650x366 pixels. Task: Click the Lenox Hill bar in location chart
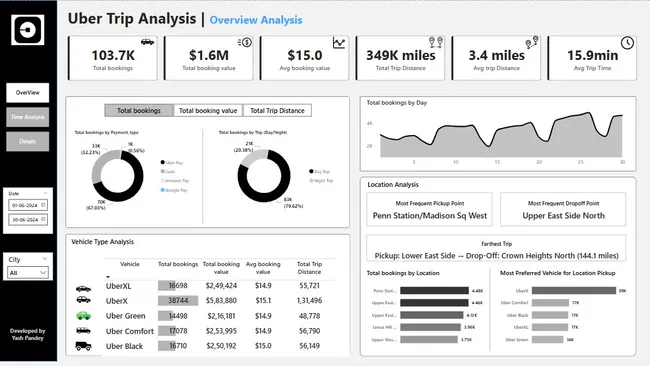(430, 327)
